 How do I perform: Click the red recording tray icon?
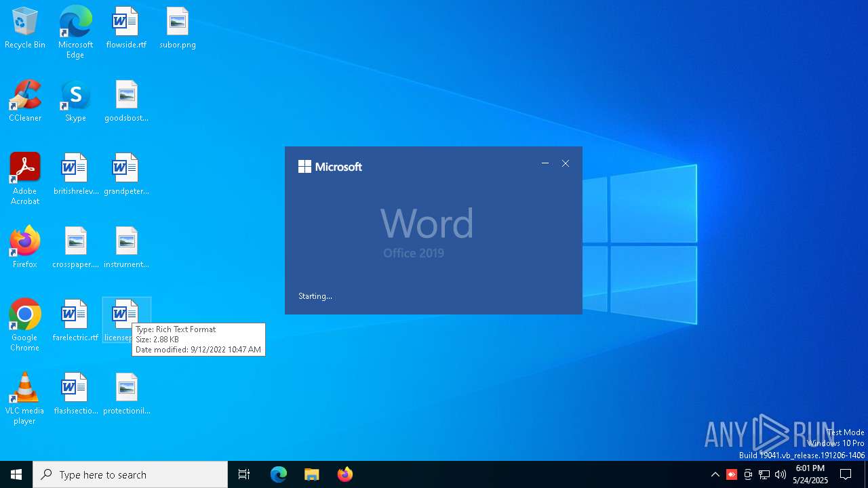coord(732,474)
